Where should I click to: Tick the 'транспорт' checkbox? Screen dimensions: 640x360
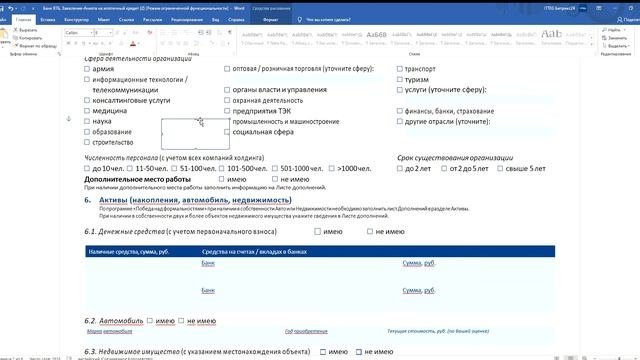[400, 69]
